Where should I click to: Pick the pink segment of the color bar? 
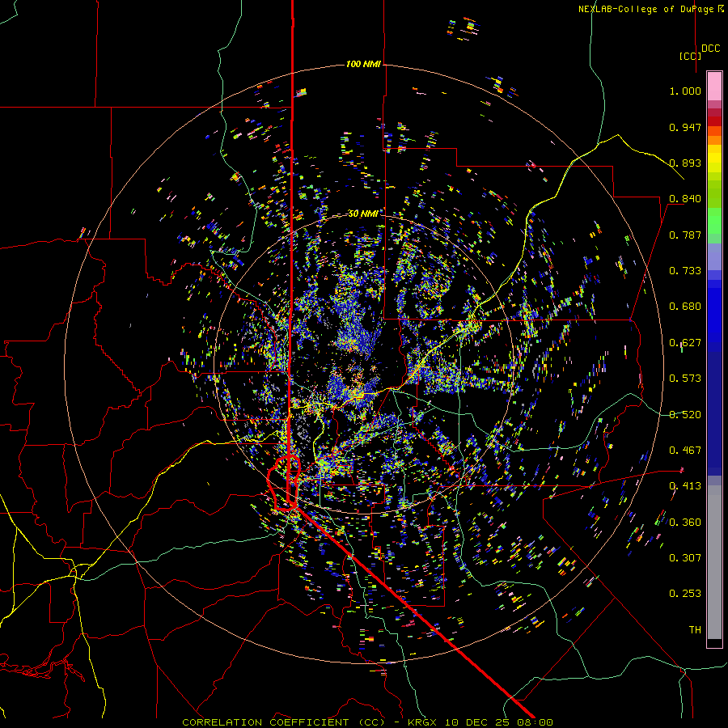[714, 86]
